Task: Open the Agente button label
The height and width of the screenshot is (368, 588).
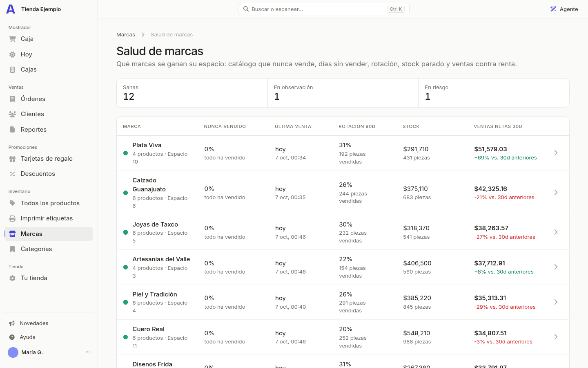Action: click(x=569, y=9)
